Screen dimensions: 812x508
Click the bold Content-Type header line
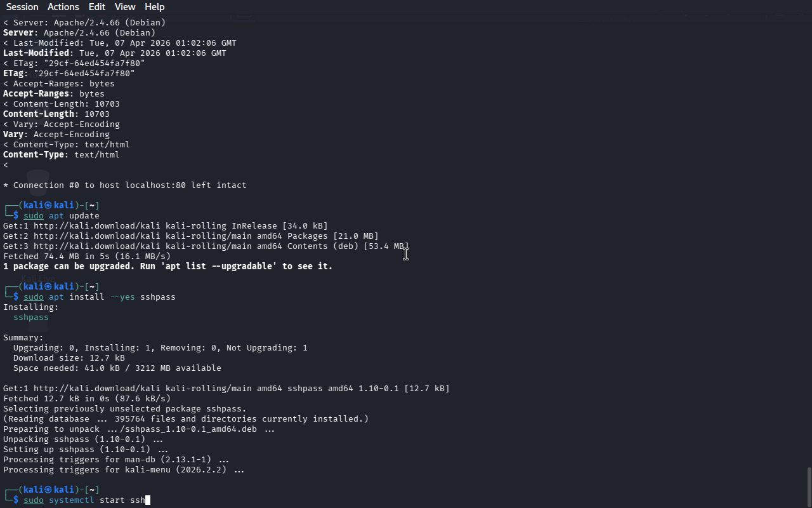[x=61, y=155]
